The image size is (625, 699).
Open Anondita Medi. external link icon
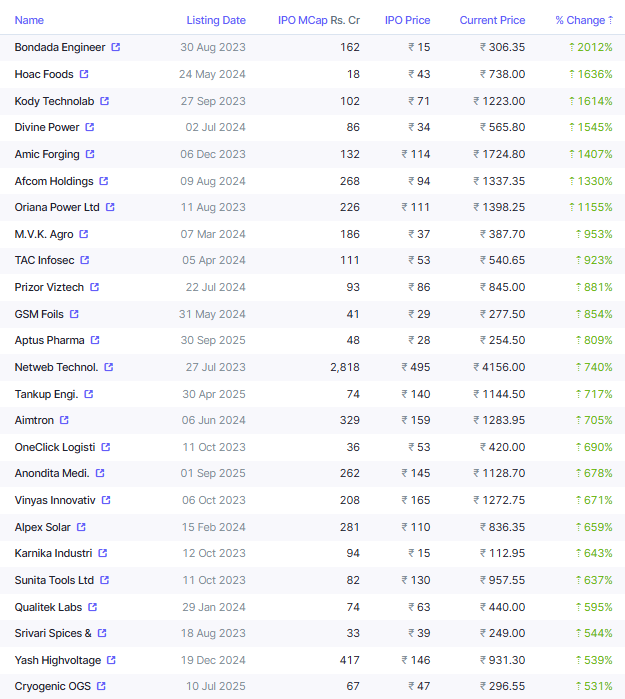coord(100,473)
